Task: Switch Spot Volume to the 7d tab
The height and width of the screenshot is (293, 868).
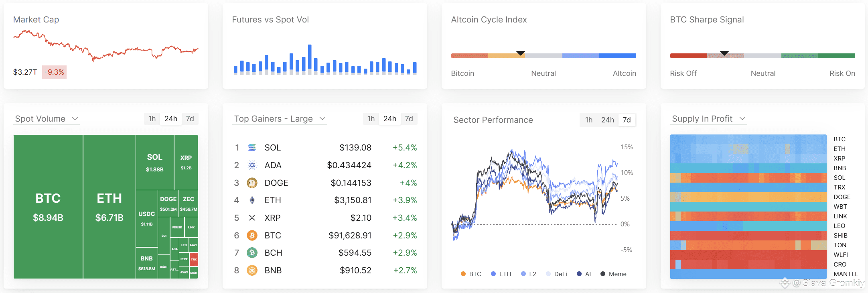Action: coord(190,119)
